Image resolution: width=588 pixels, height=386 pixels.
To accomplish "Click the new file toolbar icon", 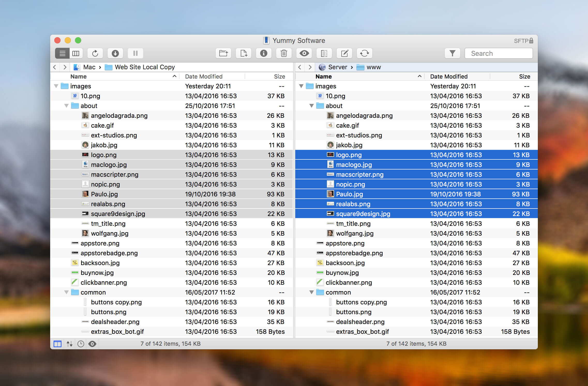I will (x=243, y=53).
